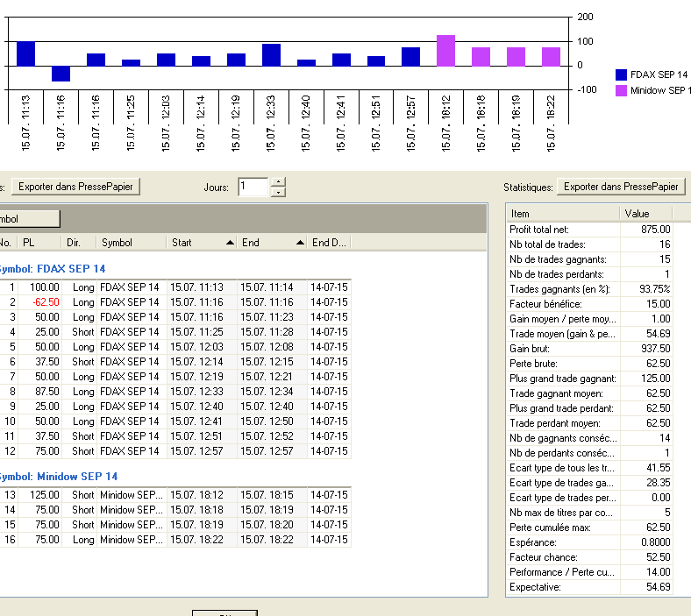The image size is (691, 616).
Task: Click the Symbol column header
Action: tap(132, 243)
